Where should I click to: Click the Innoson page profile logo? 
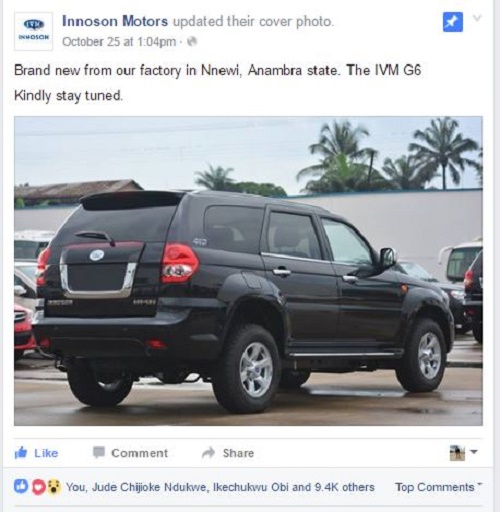point(33,31)
